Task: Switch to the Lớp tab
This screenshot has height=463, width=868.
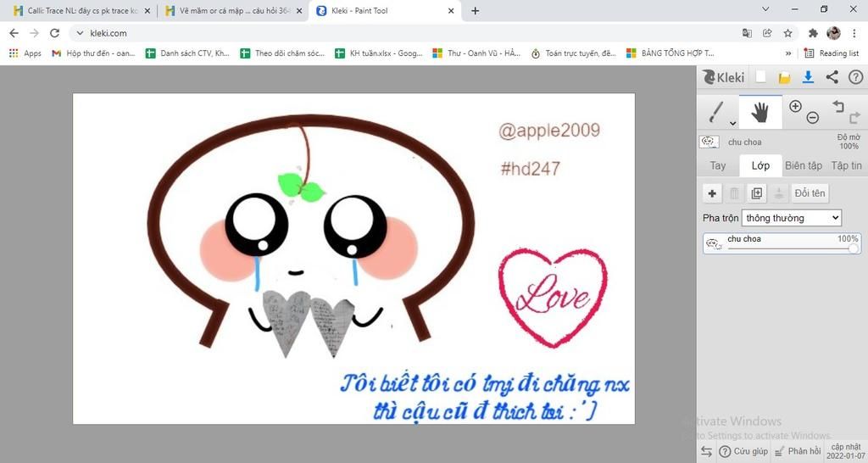Action: tap(760, 165)
